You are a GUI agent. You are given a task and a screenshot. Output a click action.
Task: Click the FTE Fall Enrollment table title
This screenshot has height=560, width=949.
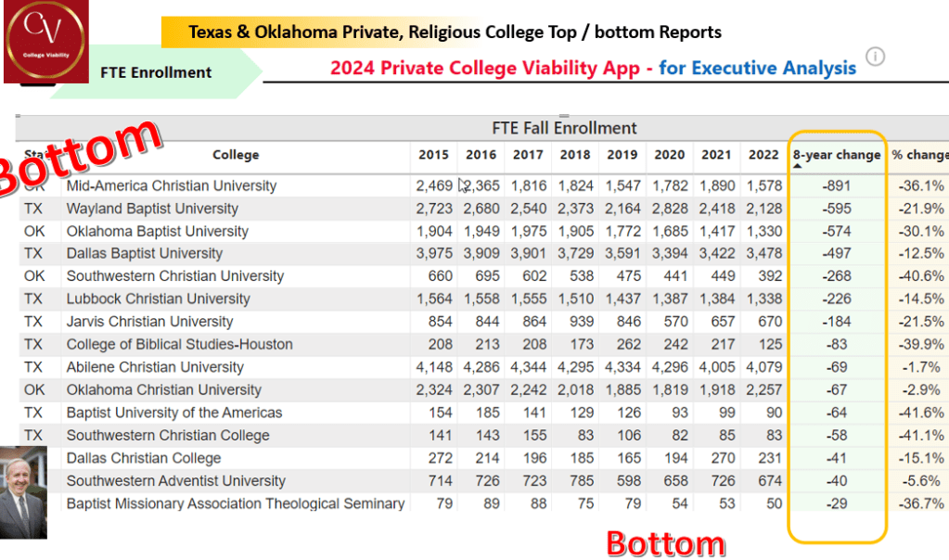tap(564, 128)
